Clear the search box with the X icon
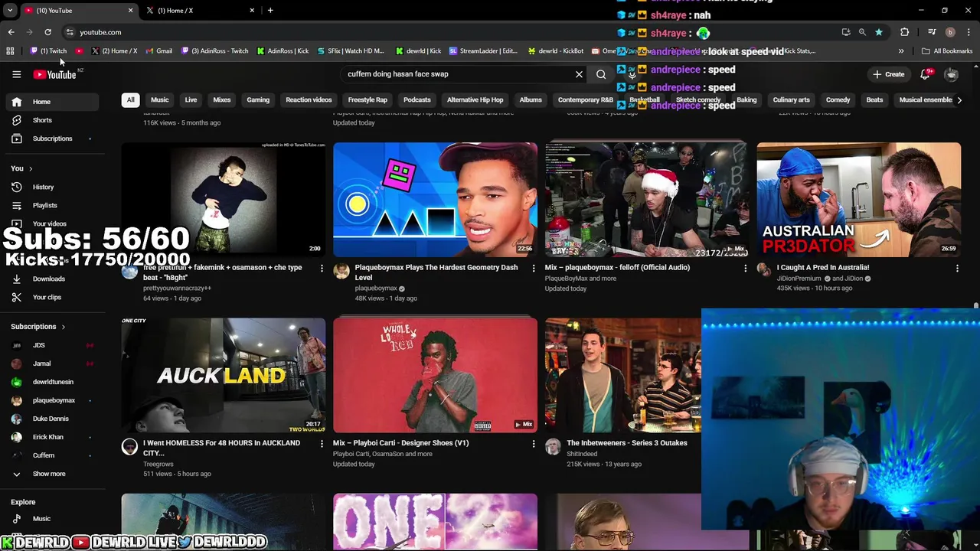Screen dimensions: 980x551 (x=579, y=74)
